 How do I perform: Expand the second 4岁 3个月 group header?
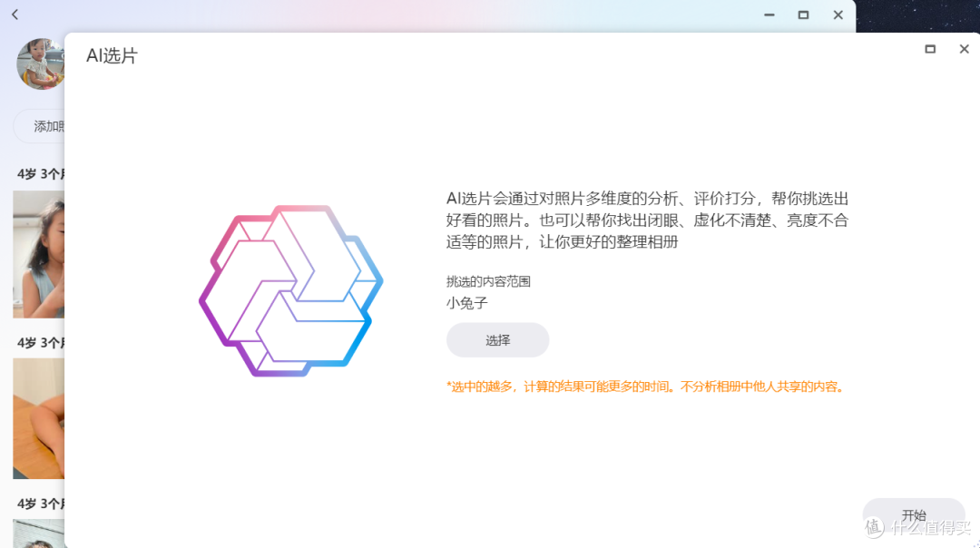(40, 342)
